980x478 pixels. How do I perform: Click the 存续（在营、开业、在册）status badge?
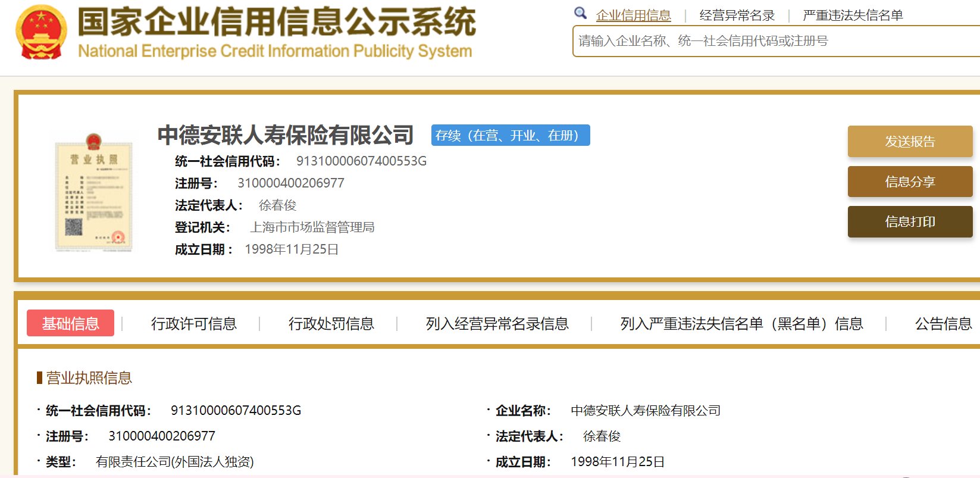pos(511,135)
